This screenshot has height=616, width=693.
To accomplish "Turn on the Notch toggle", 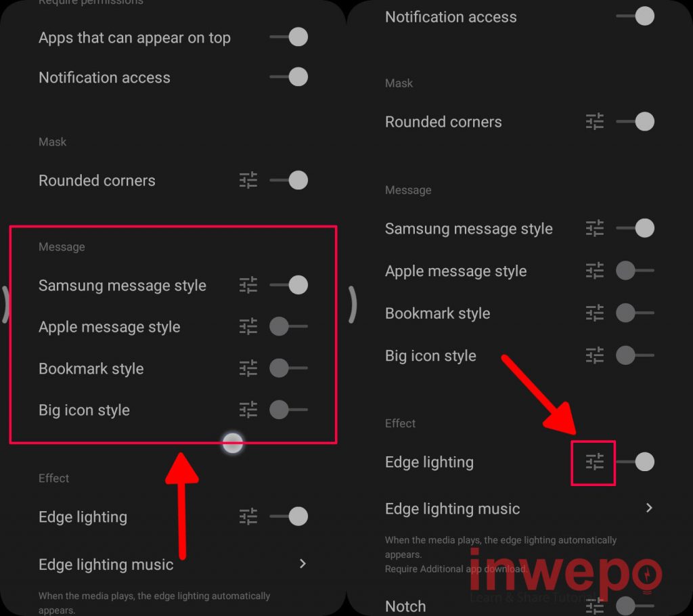I will click(635, 606).
